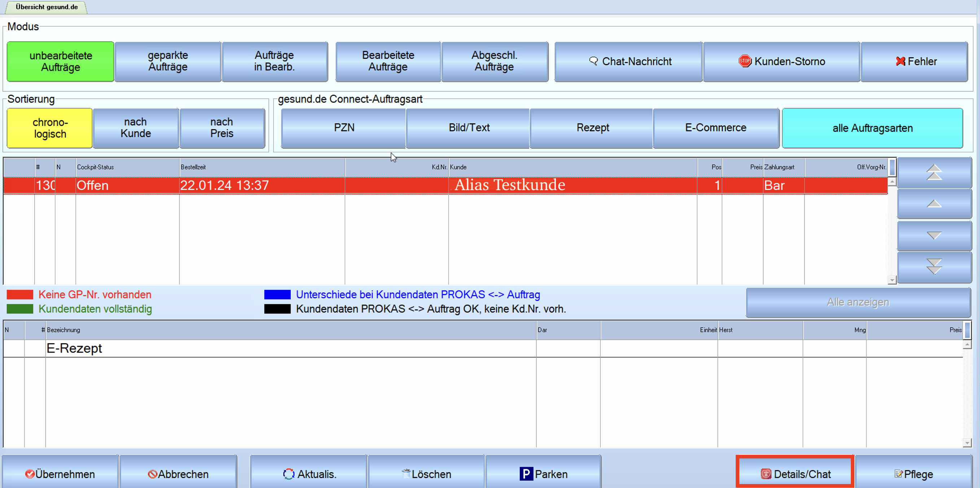Show Kunden-Storno orders with stop sign

coord(782,62)
